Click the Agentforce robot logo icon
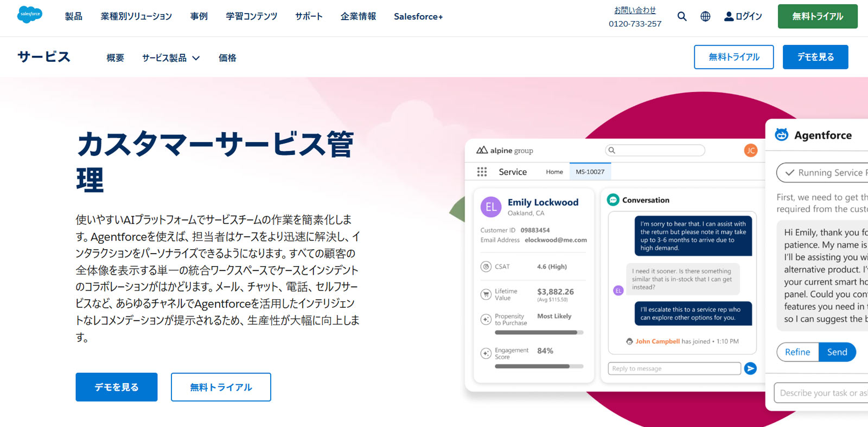868x427 pixels. tap(782, 135)
